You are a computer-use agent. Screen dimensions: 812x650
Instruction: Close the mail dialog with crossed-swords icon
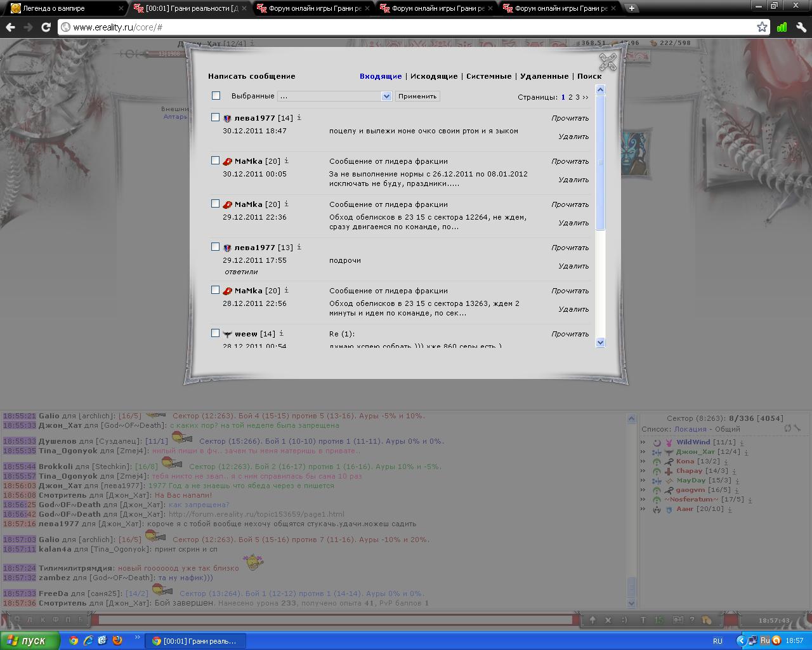pos(608,62)
